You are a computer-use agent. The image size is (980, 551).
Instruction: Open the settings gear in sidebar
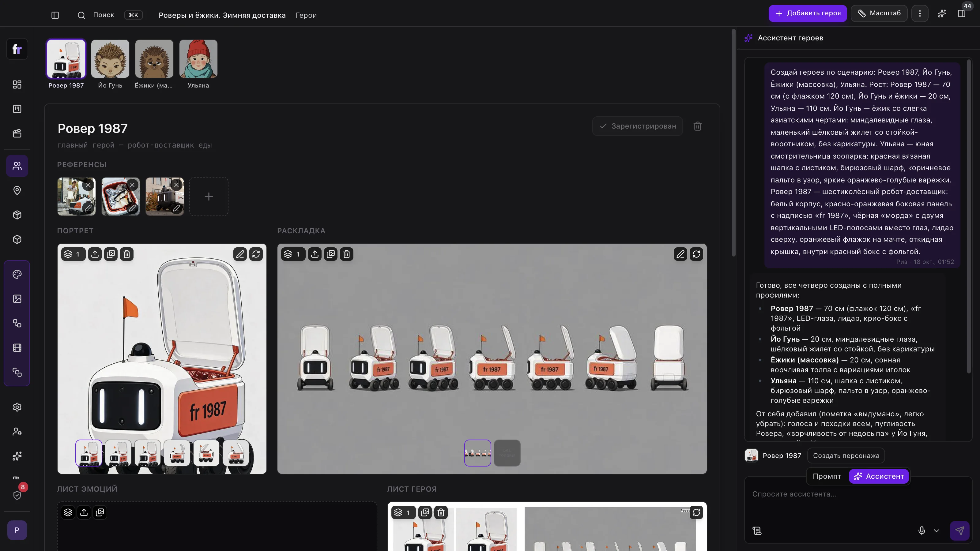(x=17, y=407)
